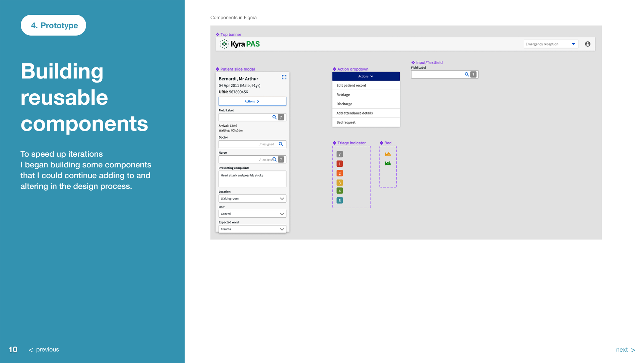Click the outlined Actions button in patient modal
This screenshot has height=363, width=644.
click(x=252, y=101)
